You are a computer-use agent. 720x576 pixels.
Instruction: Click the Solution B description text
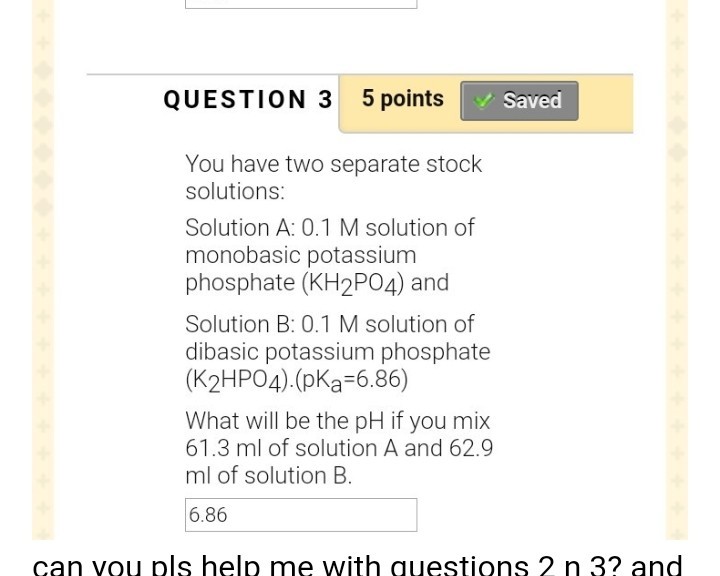[x=338, y=352]
